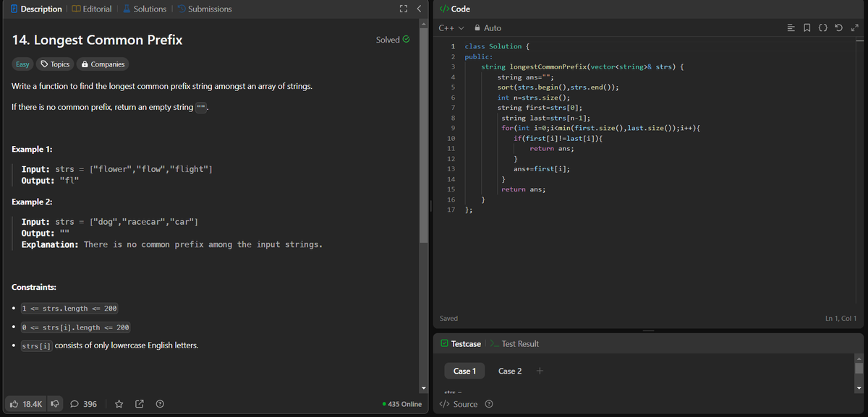This screenshot has height=417, width=868.
Task: Click the testcase panel scrollbar thumb
Action: click(859, 368)
